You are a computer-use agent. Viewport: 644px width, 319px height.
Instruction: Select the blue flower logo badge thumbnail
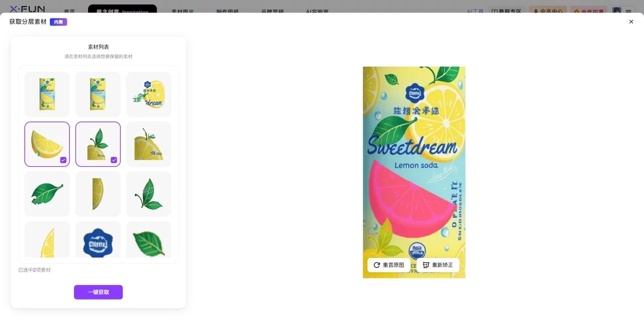(98, 240)
